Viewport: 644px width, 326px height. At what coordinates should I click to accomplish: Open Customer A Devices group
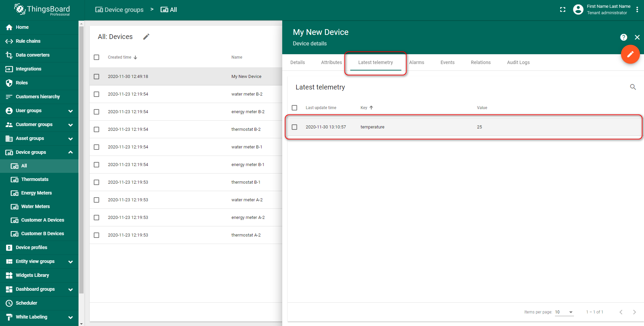pos(39,220)
